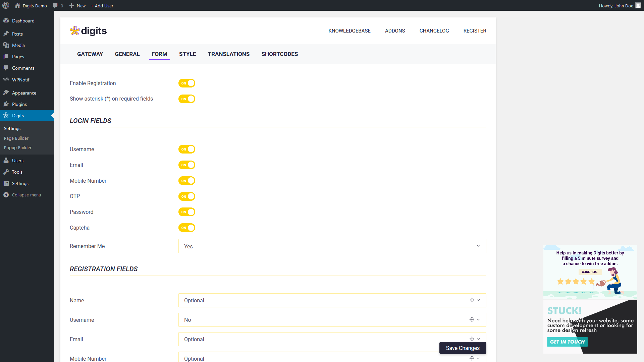Viewport: 644px width, 362px height.
Task: Click the Collapse menu arrow icon
Action: coord(6,194)
